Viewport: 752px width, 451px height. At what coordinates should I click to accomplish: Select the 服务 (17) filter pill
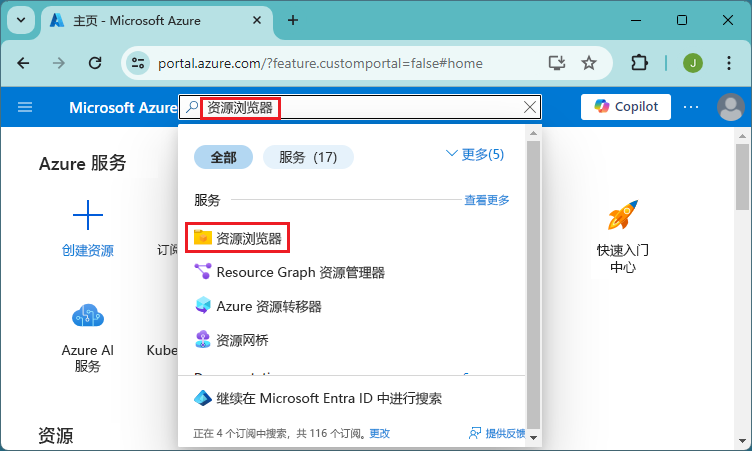coord(308,157)
